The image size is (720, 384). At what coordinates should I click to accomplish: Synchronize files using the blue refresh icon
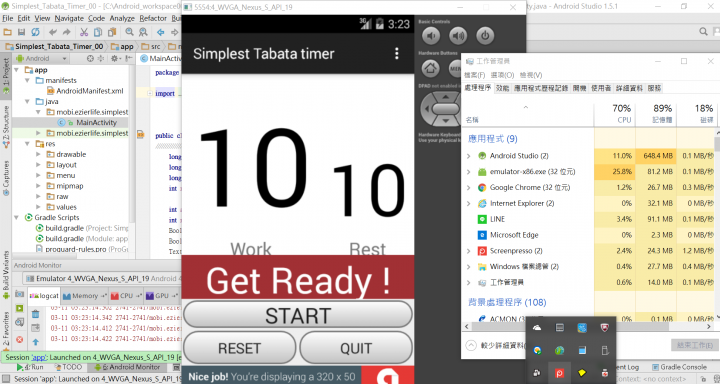[35, 32]
